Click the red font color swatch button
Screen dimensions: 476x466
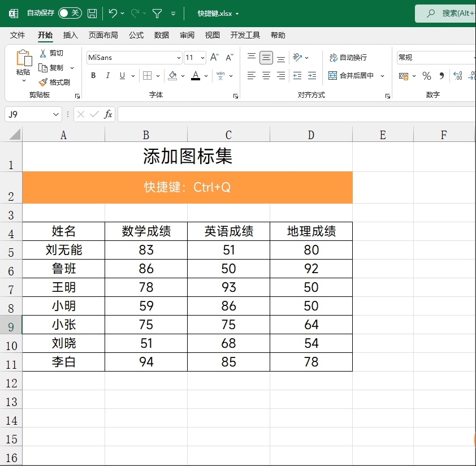[196, 76]
